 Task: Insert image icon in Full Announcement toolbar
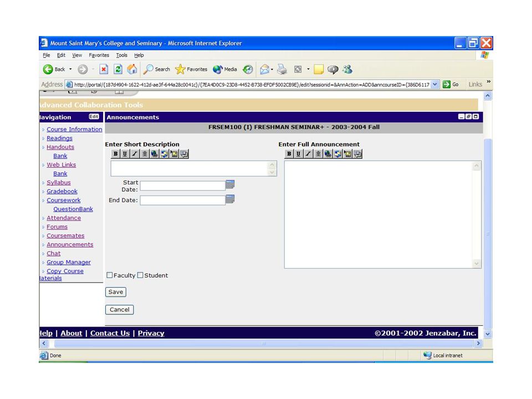347,154
